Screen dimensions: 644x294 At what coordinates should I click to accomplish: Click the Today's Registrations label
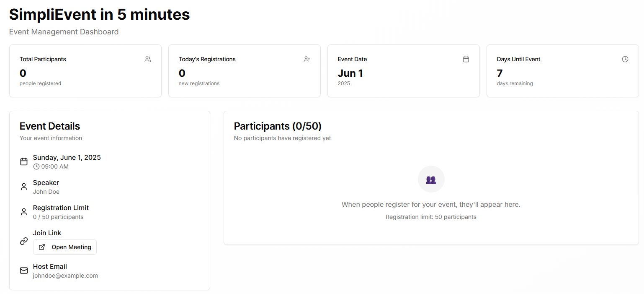pyautogui.click(x=207, y=59)
